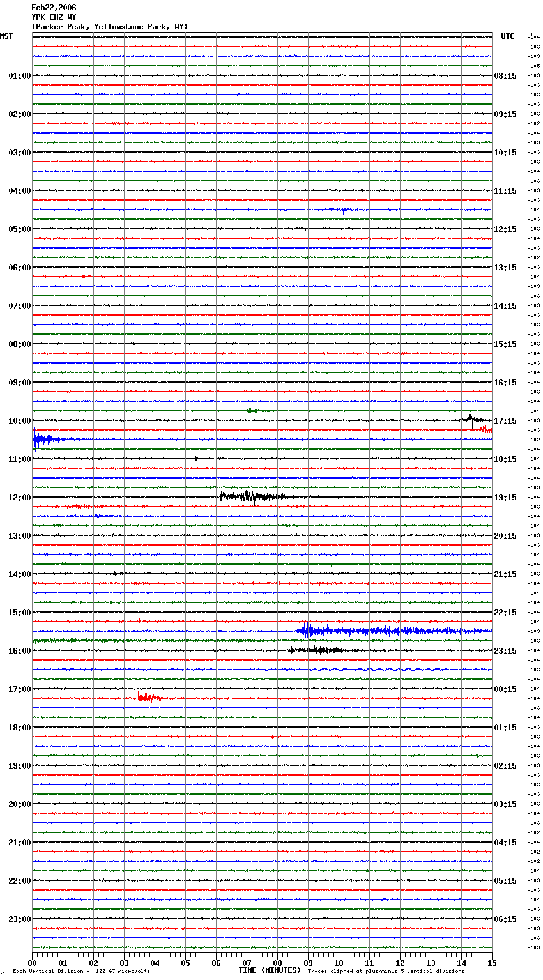The height and width of the screenshot is (980, 543).
Task: Select the 13:00 MST row label
Action: point(20,536)
